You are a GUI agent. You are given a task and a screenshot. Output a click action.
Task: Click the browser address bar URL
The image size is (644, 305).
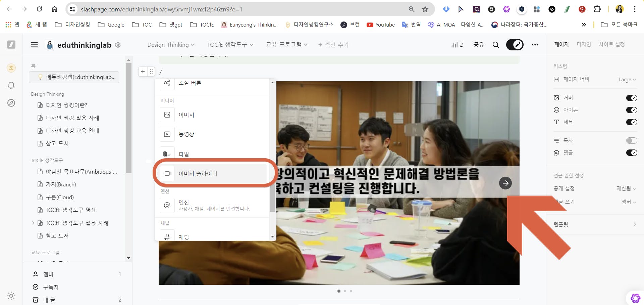[x=161, y=9]
